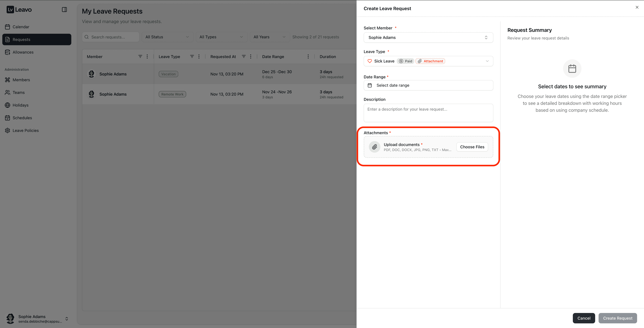
Task: Open the Holidays admin page
Action: [20, 105]
